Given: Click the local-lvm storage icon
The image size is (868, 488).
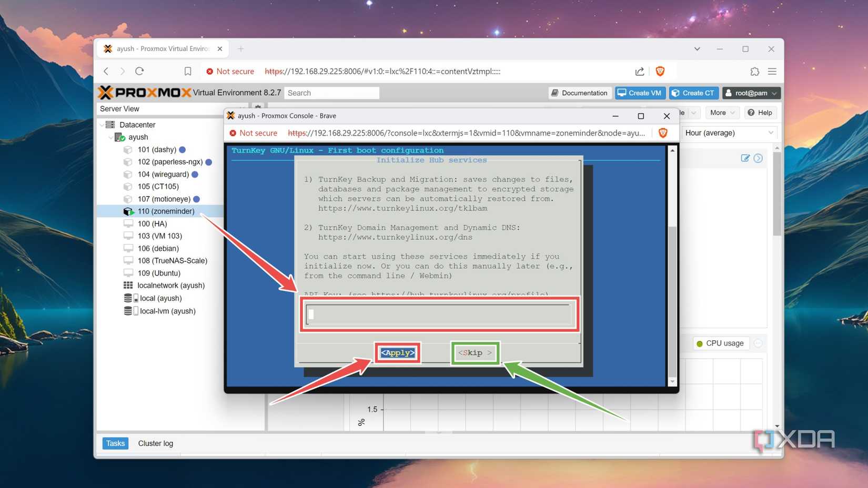Looking at the screenshot, I should [x=130, y=311].
